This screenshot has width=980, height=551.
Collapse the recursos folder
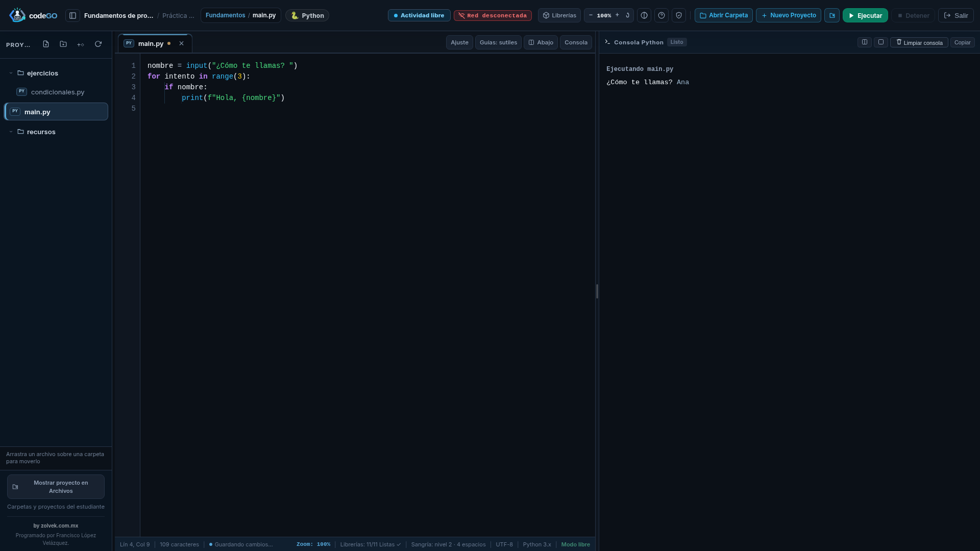point(11,132)
